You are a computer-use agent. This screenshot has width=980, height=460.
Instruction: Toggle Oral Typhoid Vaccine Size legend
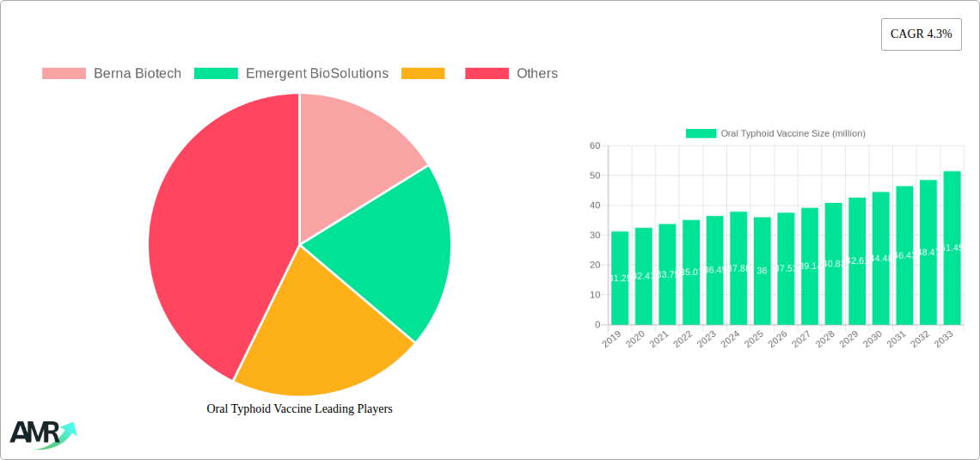coord(775,133)
